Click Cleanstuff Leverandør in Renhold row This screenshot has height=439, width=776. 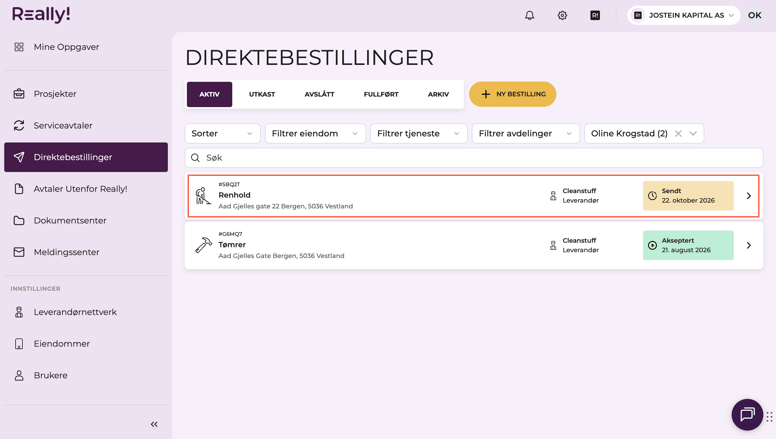click(581, 195)
